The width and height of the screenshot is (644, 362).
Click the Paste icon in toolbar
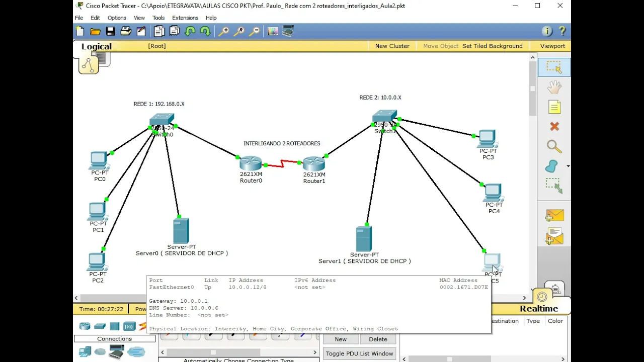click(175, 32)
